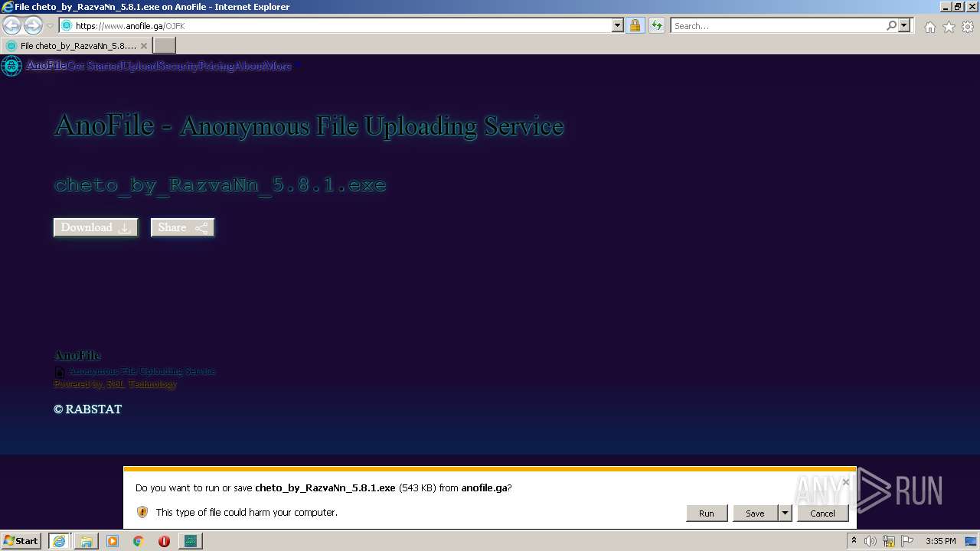
Task: Go to the Home page icon
Action: click(929, 27)
